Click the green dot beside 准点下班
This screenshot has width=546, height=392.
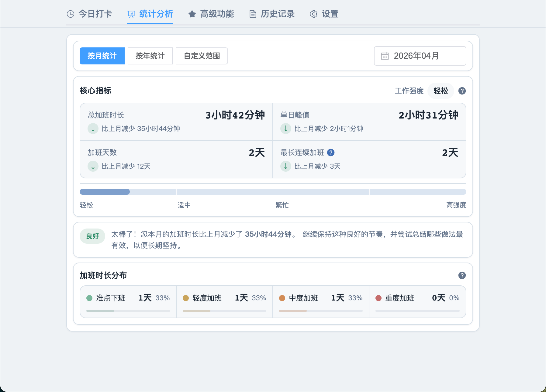point(89,298)
